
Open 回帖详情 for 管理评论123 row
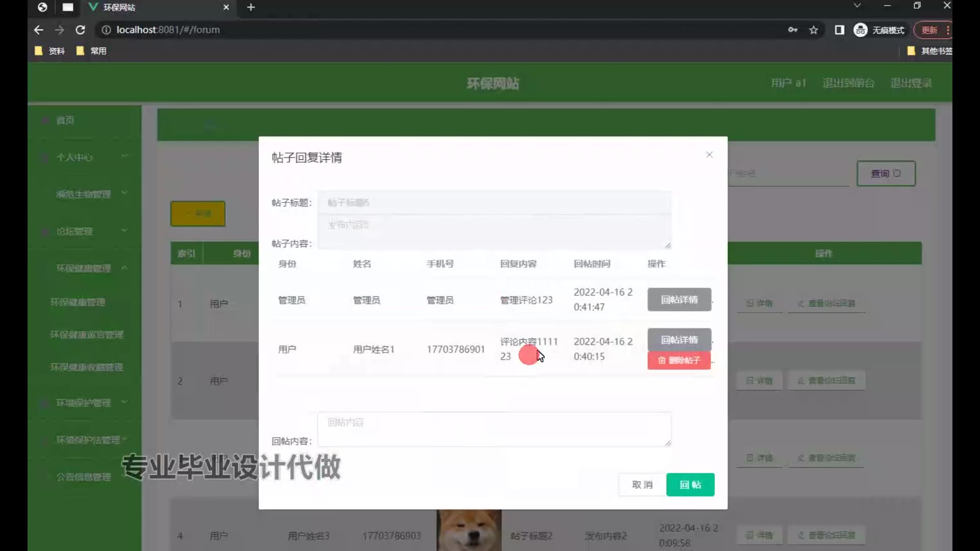(679, 299)
